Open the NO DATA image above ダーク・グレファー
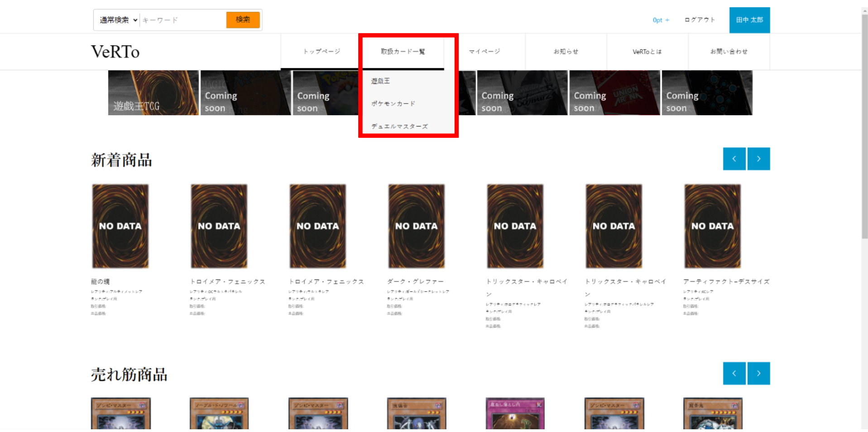The image size is (868, 432). (x=417, y=226)
